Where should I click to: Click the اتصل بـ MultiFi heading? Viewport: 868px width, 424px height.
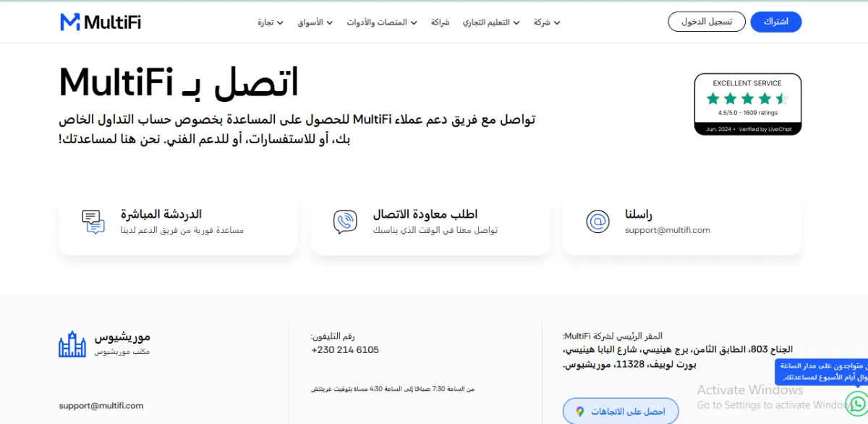[x=179, y=83]
